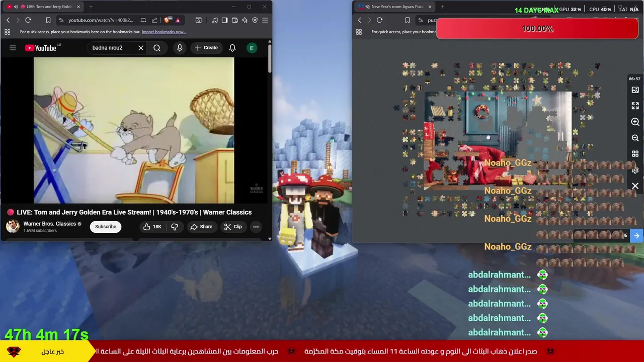The height and width of the screenshot is (362, 644).
Task: Close the Jigsaw Puzzle tab
Action: tap(430, 7)
